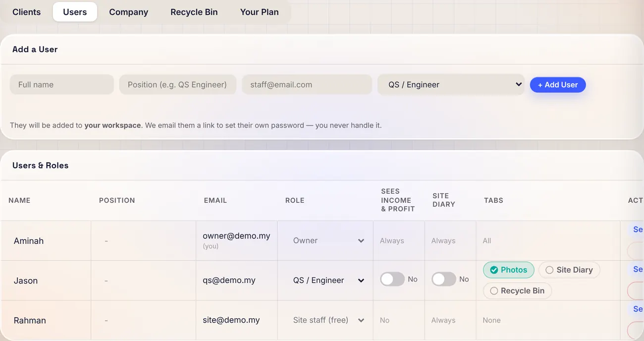Viewport: 644px width, 341px height.
Task: Click the SEES INCOME & PROFIT column header
Action: 398,200
